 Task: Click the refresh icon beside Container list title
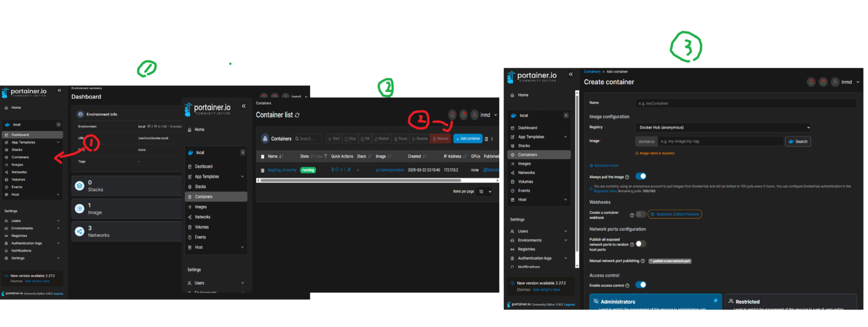(297, 115)
